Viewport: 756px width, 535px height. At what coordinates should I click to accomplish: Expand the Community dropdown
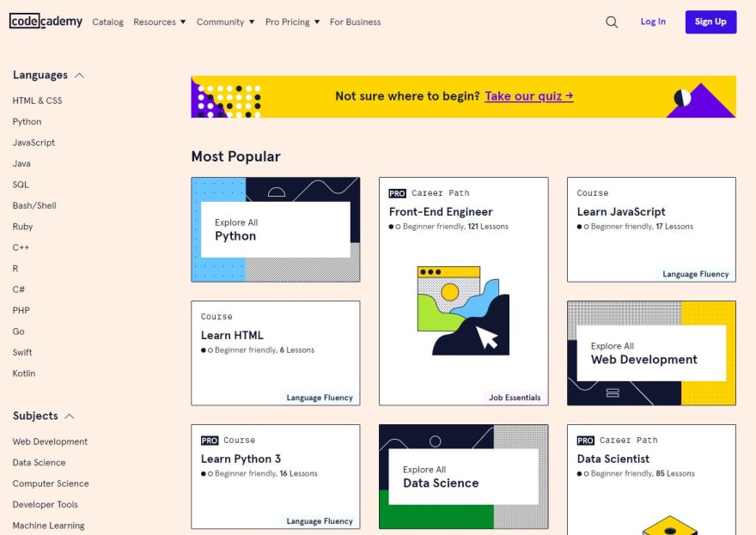(x=225, y=22)
